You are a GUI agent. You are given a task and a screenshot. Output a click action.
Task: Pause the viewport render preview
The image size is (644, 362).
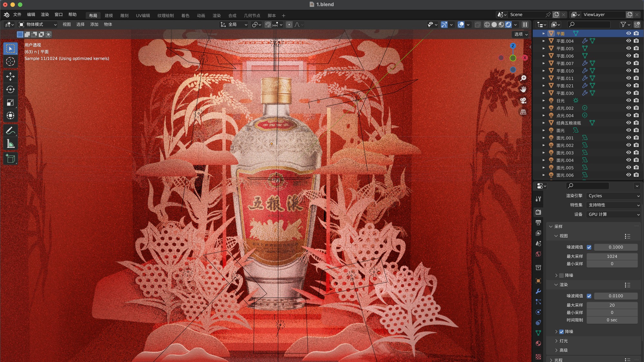(525, 24)
